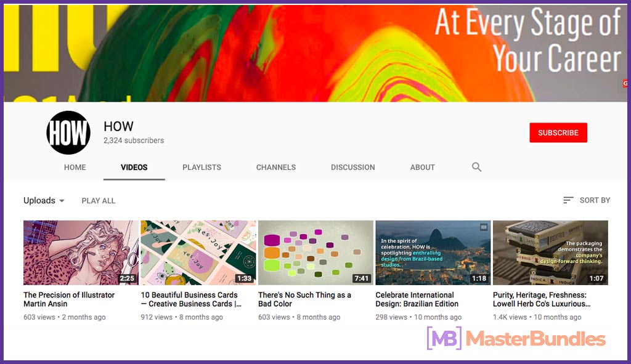Screen dimensions: 631x364
Task: Click the channel banner image
Action: 315,53
